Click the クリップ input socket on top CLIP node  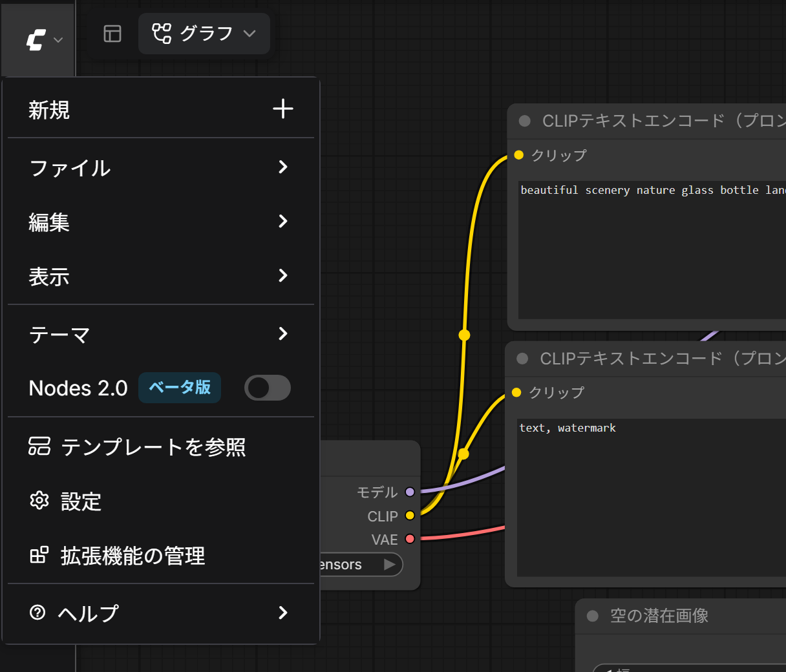point(518,155)
